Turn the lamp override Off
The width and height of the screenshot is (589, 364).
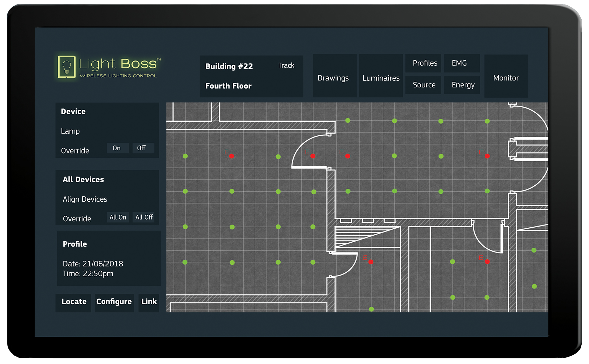(141, 148)
